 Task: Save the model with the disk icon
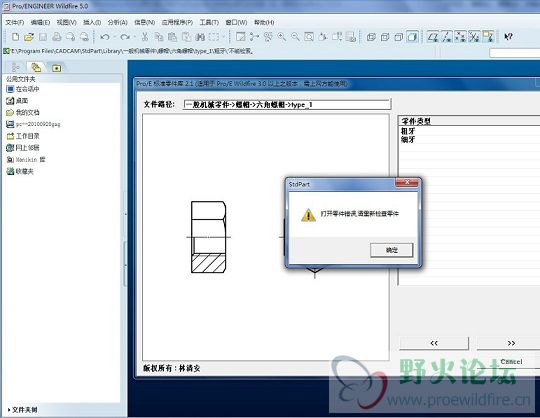[43, 36]
